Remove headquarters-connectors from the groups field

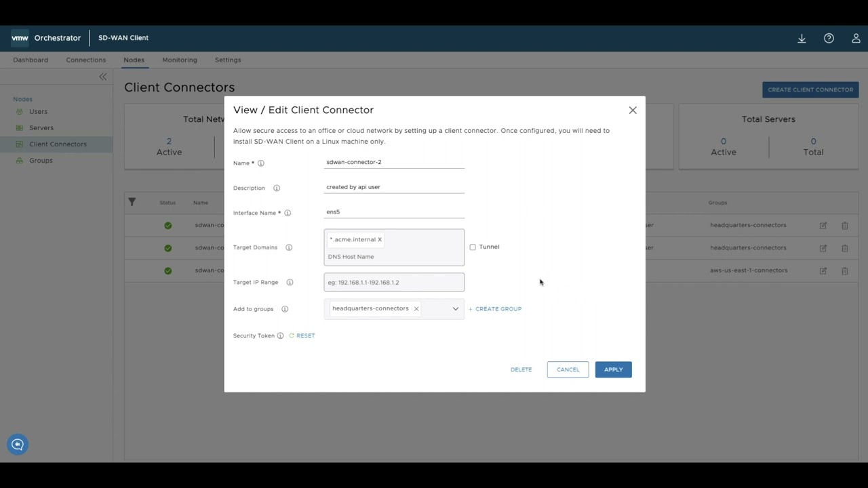tap(416, 308)
